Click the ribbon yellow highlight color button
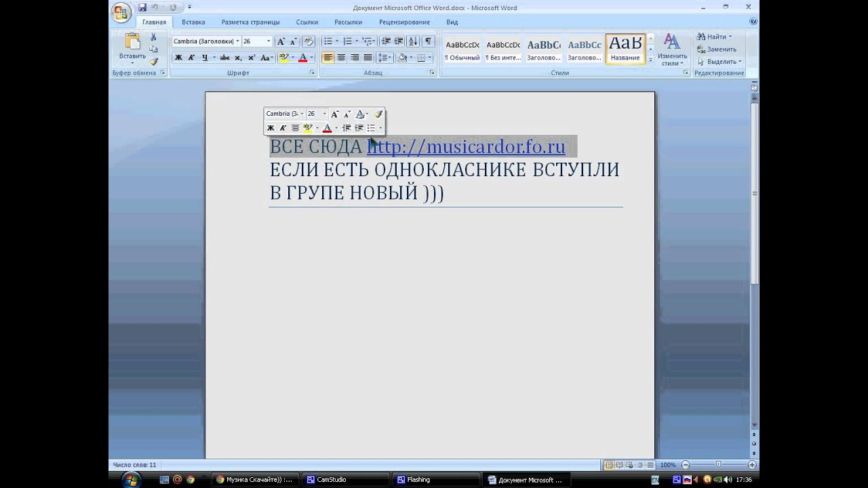868x488 pixels. click(283, 58)
